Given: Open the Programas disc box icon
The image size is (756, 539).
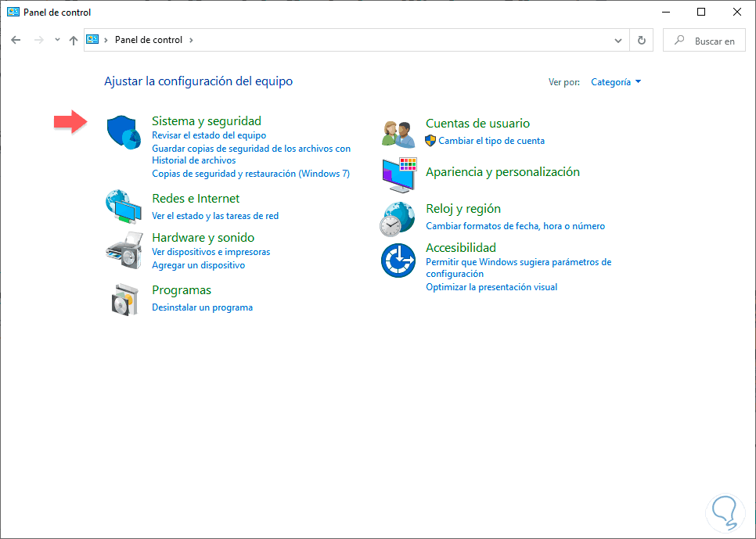Looking at the screenshot, I should 124,300.
